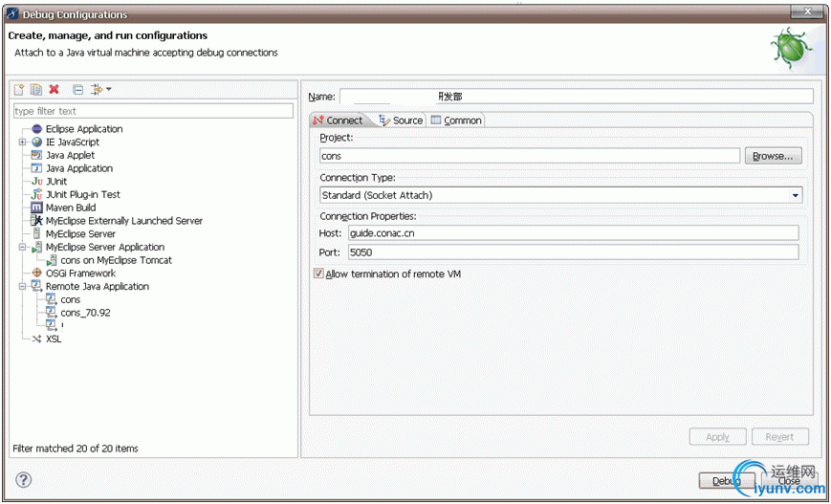Viewport: 831px width, 504px height.
Task: Click the Port field 5050
Action: pyautogui.click(x=573, y=252)
